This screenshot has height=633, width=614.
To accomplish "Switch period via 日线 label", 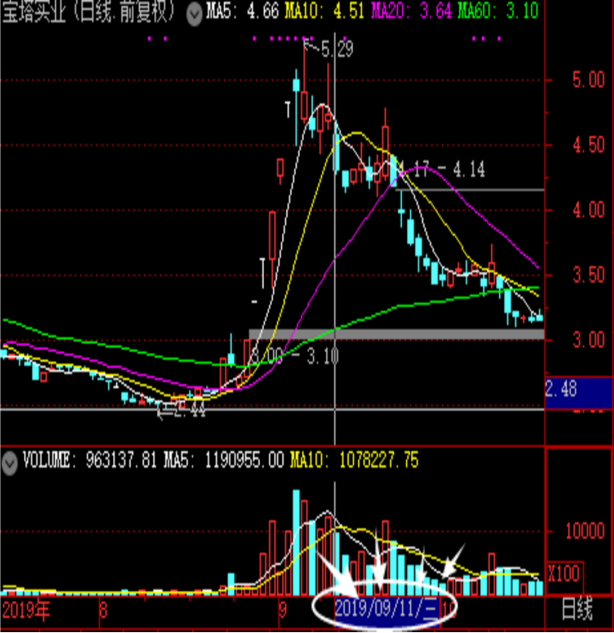I will (577, 609).
